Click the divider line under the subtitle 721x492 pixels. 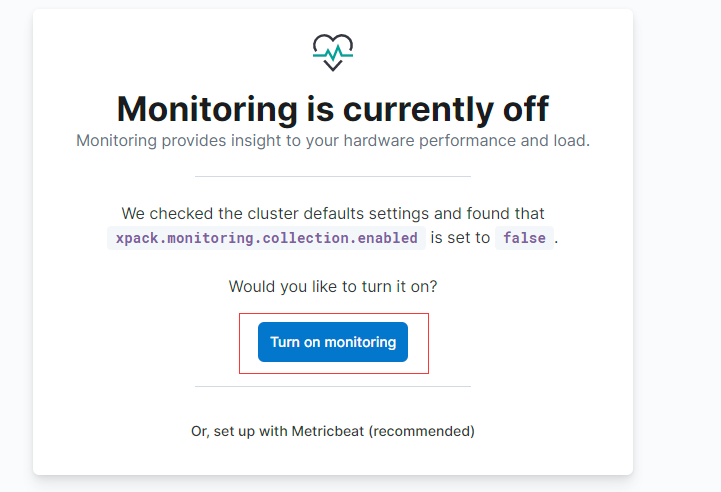click(x=332, y=176)
